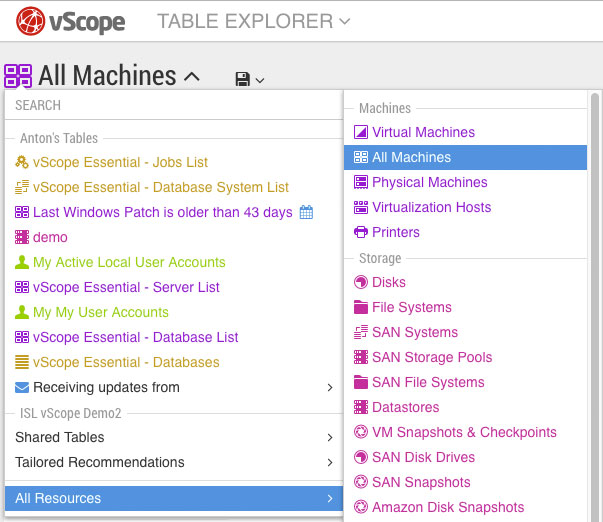This screenshot has height=522, width=603.
Task: Click the resource list vertical scrollbar
Action: (595, 307)
